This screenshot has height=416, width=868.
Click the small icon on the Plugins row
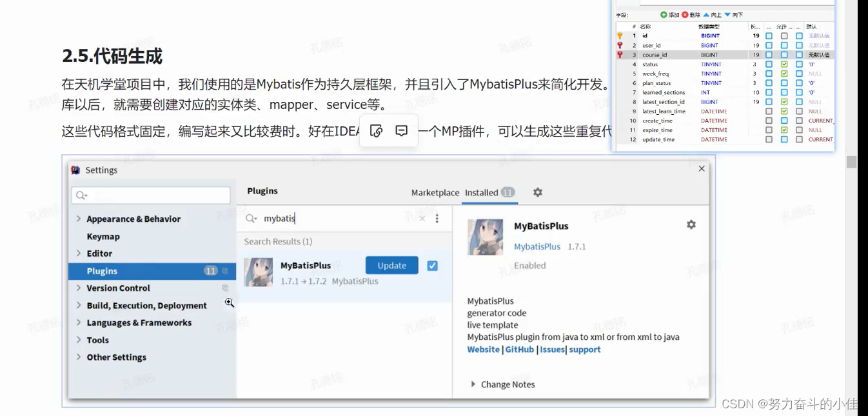(x=225, y=271)
